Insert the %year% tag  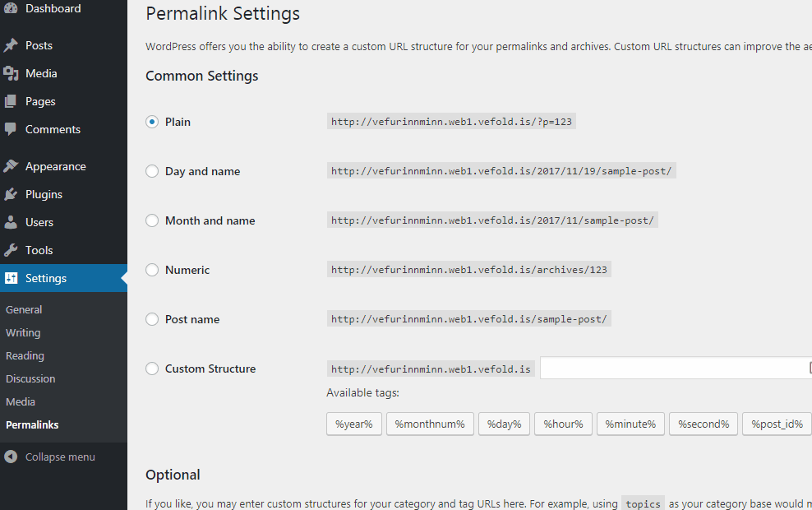(x=353, y=424)
